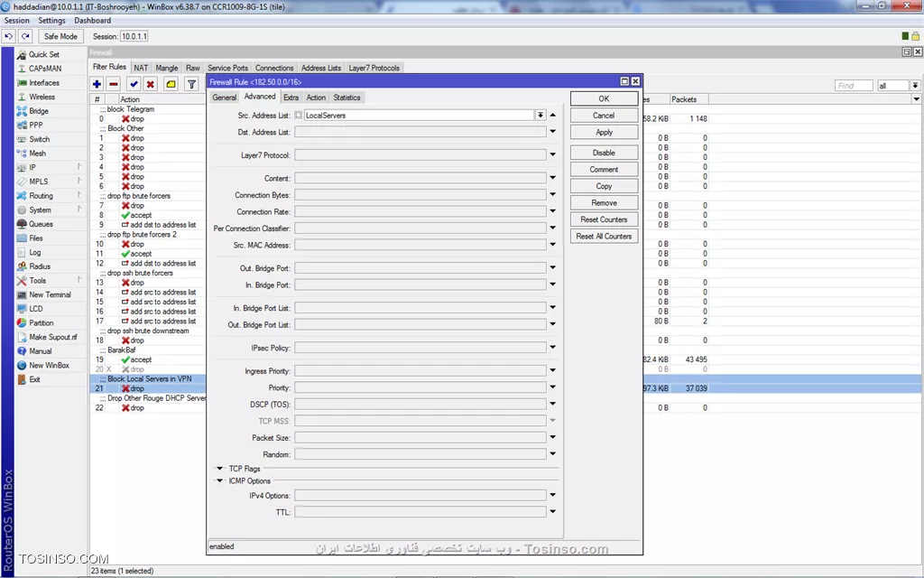Open Dashboard menu
Viewport: 924px width, 578px height.
tap(93, 21)
